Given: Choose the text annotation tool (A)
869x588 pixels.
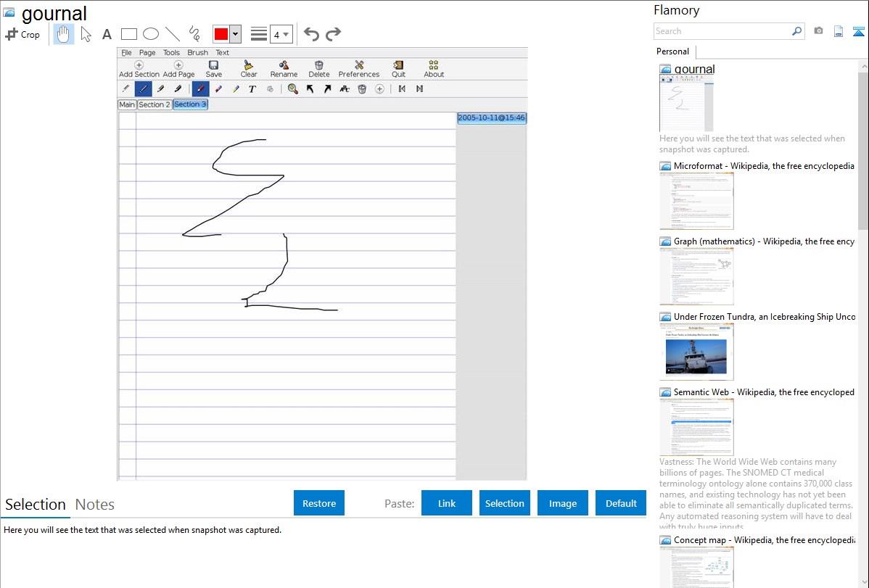Looking at the screenshot, I should click(107, 34).
